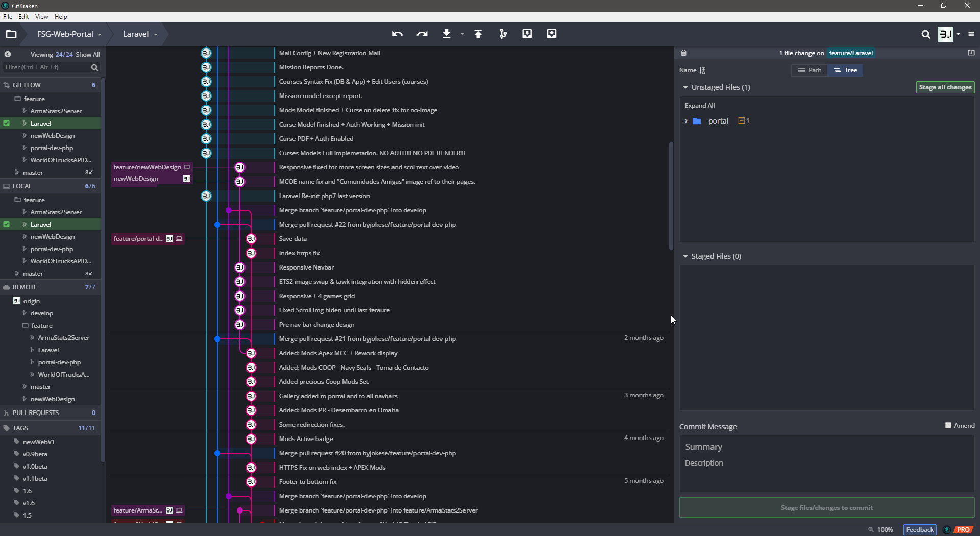Click the Undo arrow in toolbar
980x536 pixels.
[397, 34]
